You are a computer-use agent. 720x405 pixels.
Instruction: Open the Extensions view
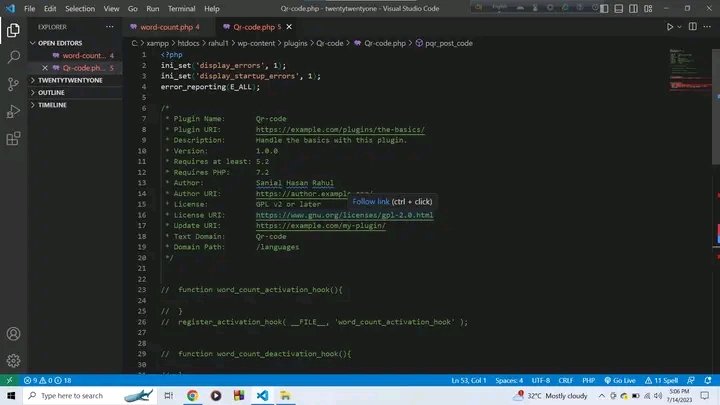[13, 139]
